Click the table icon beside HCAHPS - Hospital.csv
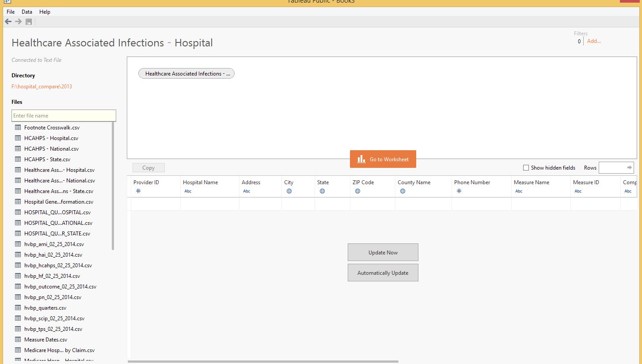 [x=18, y=138]
